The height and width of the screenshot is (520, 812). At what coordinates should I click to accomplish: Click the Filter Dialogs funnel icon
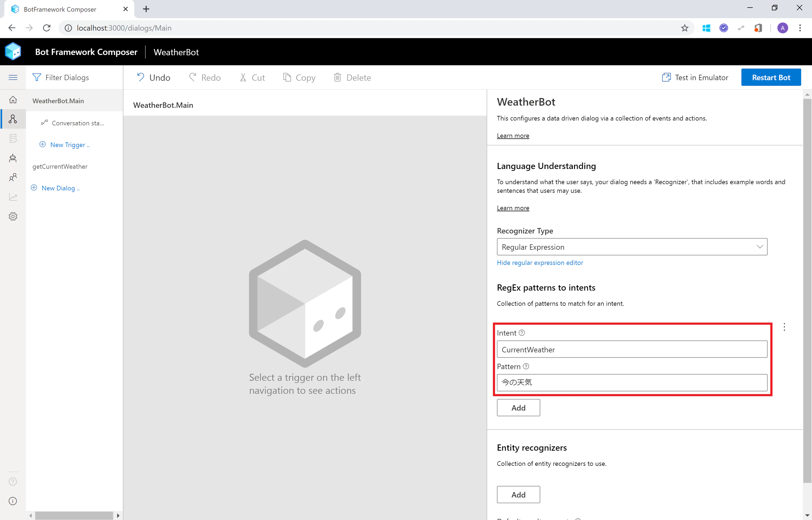point(37,77)
